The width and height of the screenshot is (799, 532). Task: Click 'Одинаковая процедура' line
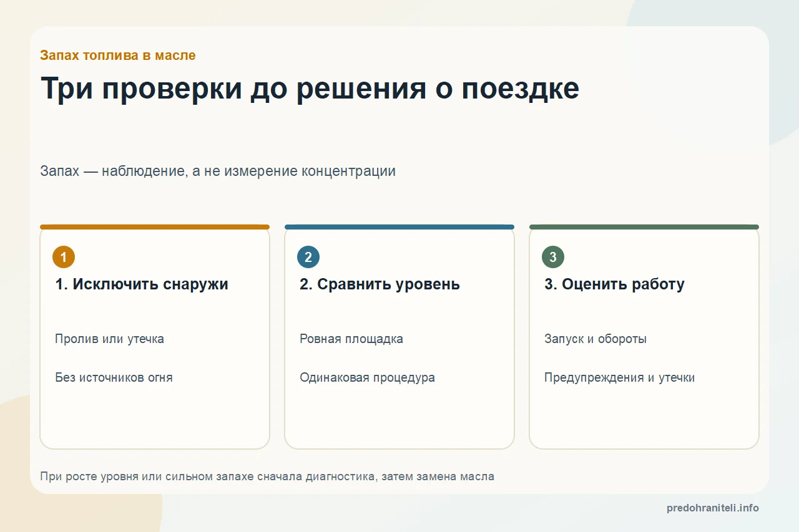367,378
